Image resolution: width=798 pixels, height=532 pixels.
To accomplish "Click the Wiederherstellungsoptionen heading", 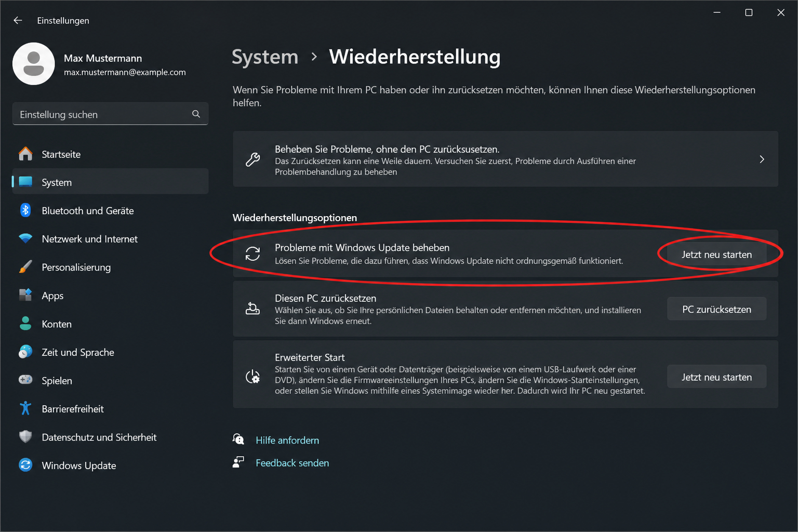I will pos(295,218).
